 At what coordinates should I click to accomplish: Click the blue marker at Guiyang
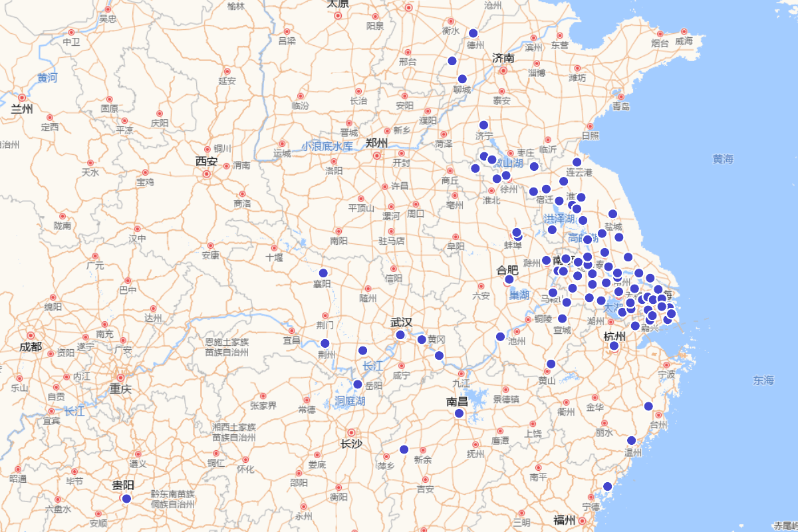126,499
